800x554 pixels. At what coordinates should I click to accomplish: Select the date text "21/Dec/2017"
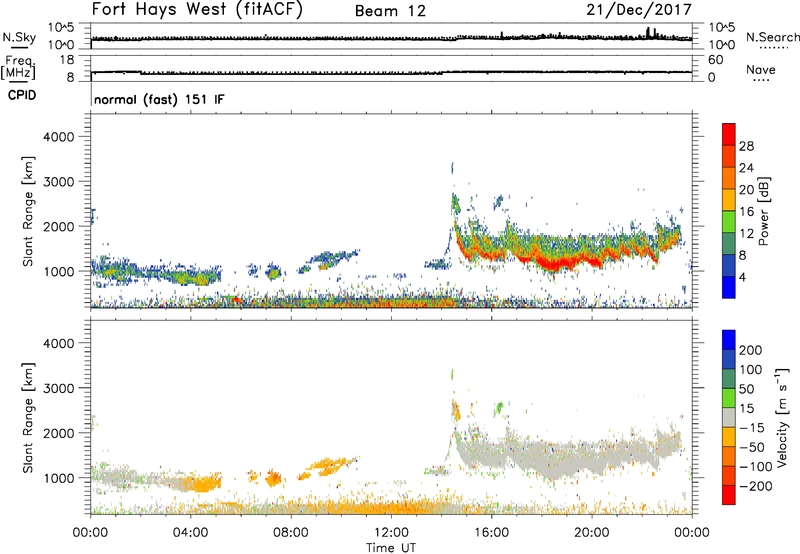[639, 10]
